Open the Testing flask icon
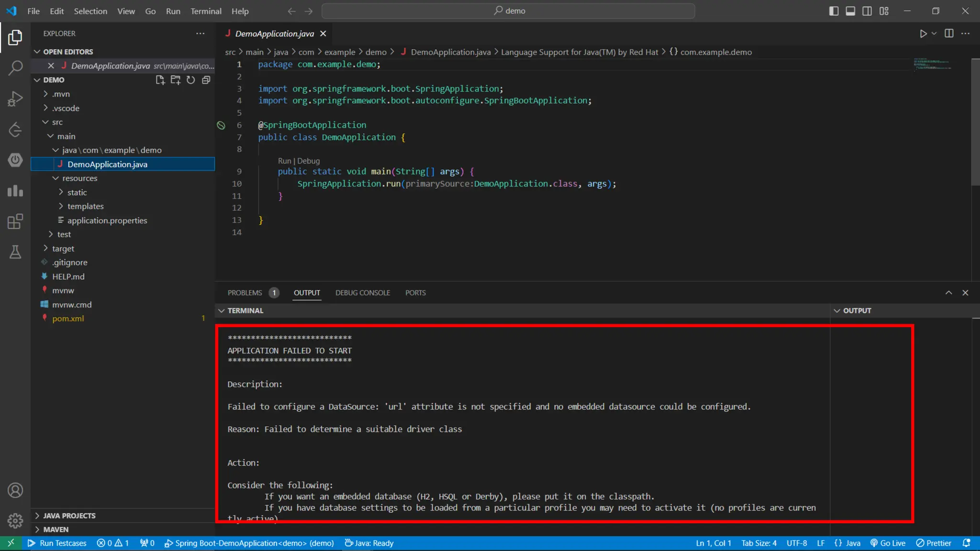The width and height of the screenshot is (980, 551). (x=15, y=252)
